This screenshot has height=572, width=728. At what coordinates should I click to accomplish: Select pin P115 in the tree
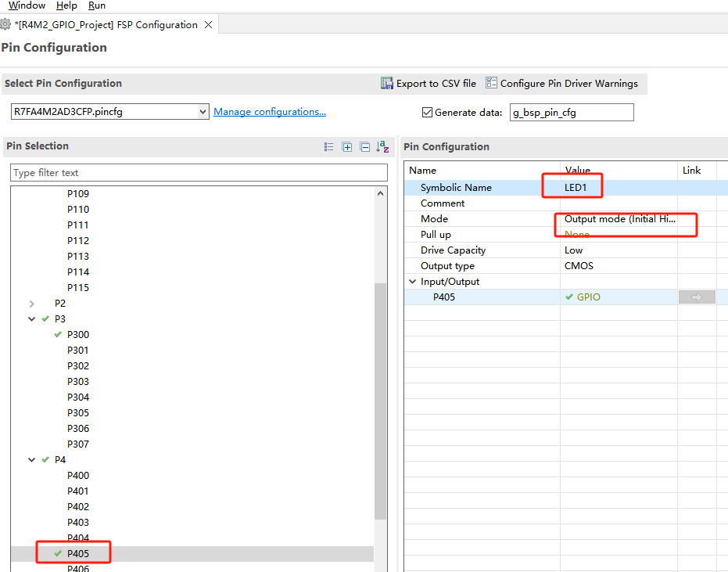tap(78, 288)
